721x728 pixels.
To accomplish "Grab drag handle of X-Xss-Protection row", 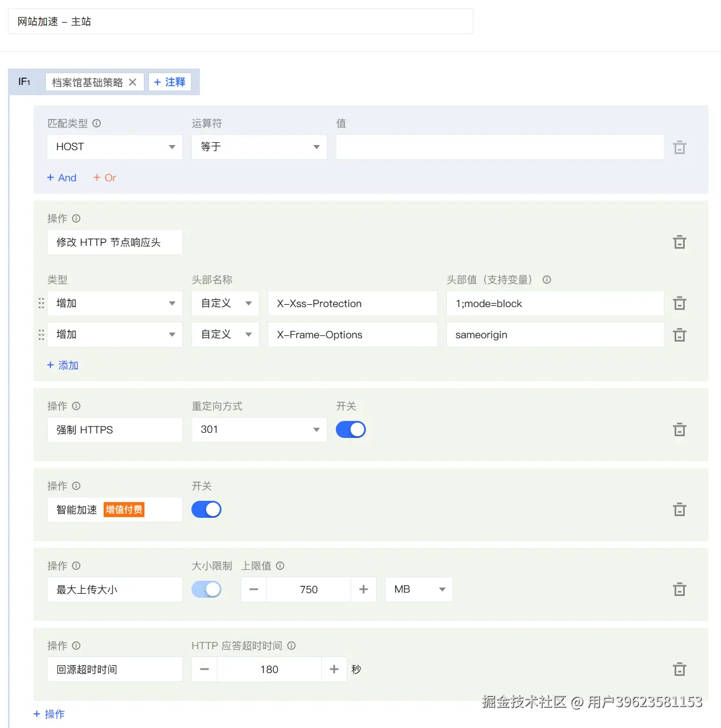I will point(41,304).
